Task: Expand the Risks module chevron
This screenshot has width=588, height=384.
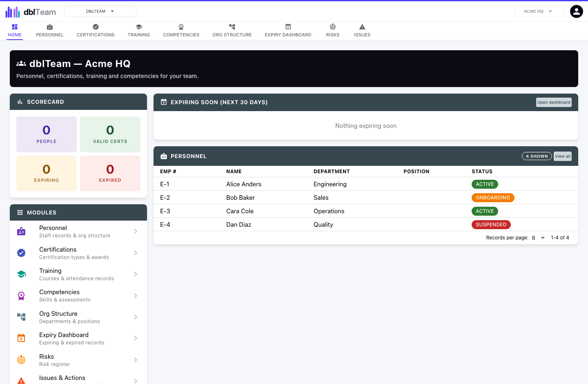Action: 136,360
